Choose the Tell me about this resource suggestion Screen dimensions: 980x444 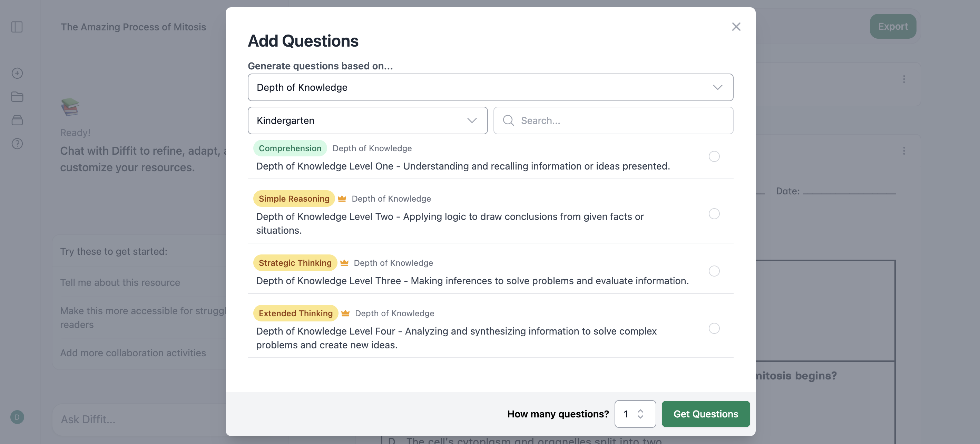tap(120, 282)
